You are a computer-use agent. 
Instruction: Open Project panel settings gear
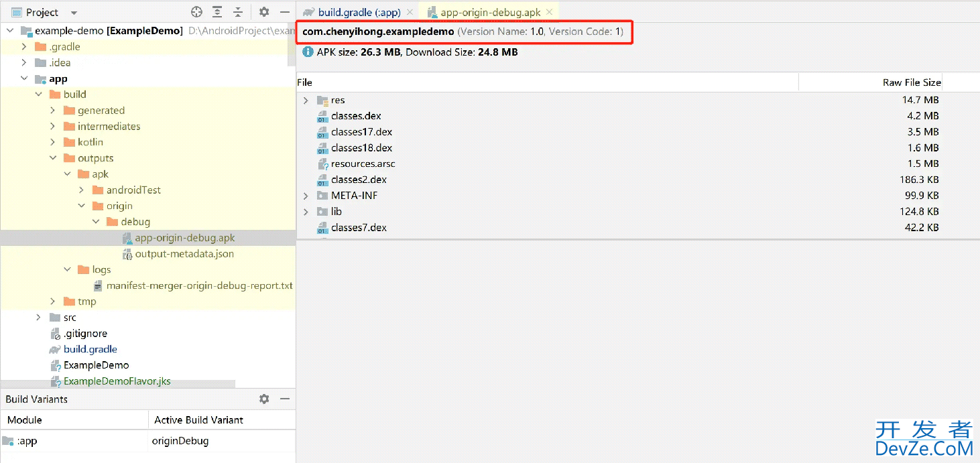(264, 12)
